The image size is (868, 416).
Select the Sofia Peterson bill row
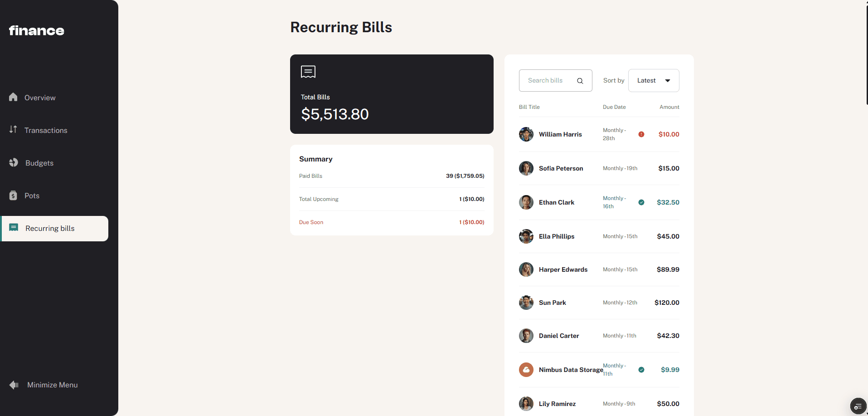[x=599, y=168]
